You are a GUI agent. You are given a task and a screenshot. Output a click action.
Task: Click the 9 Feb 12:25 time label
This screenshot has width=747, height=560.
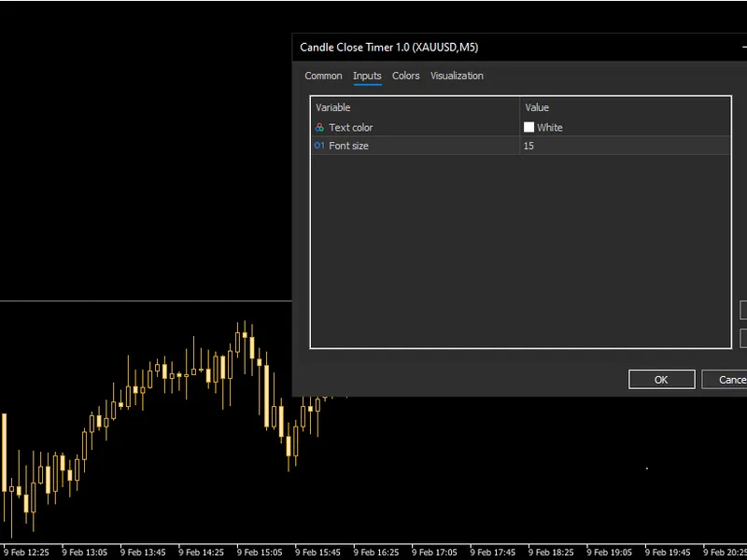[26, 553]
